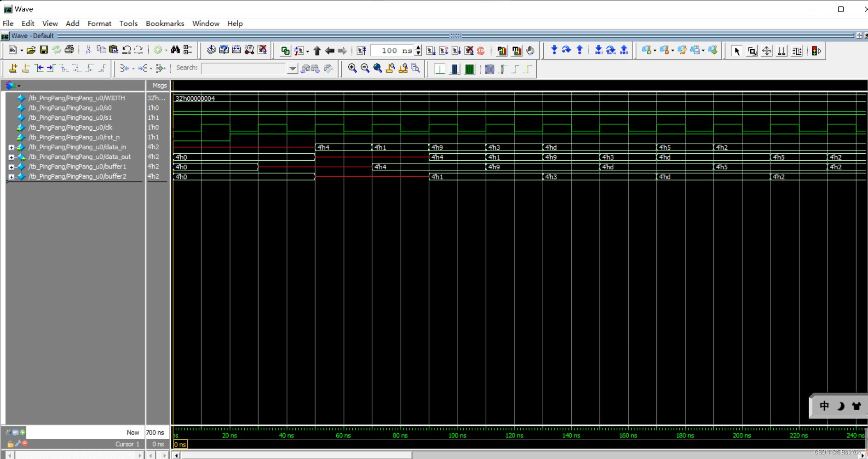
Task: Run the simulation for 100 ns
Action: (x=431, y=51)
